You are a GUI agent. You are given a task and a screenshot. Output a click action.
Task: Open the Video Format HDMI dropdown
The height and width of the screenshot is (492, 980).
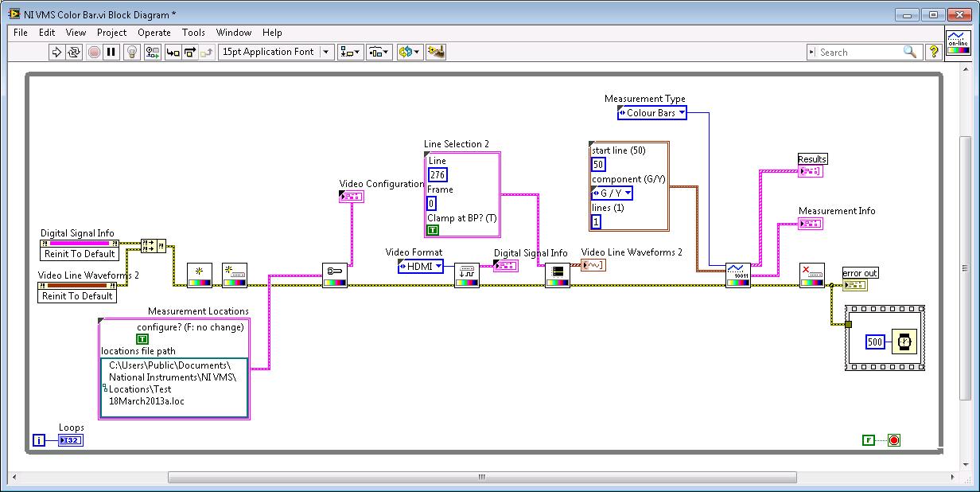click(x=420, y=266)
